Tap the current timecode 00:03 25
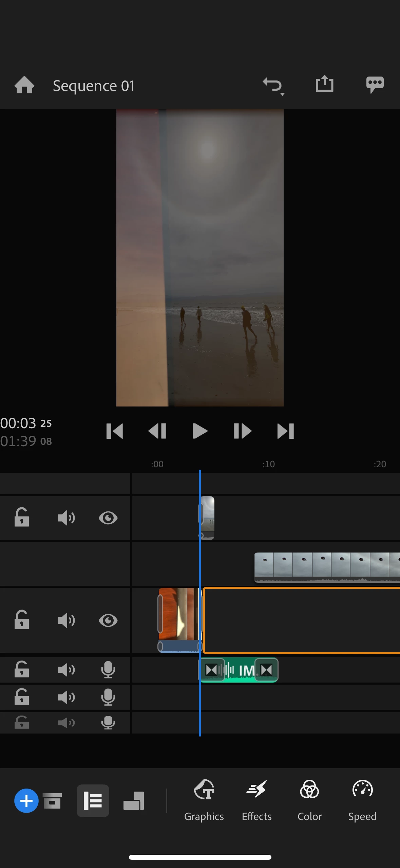Image resolution: width=400 pixels, height=868 pixels. coord(26,423)
